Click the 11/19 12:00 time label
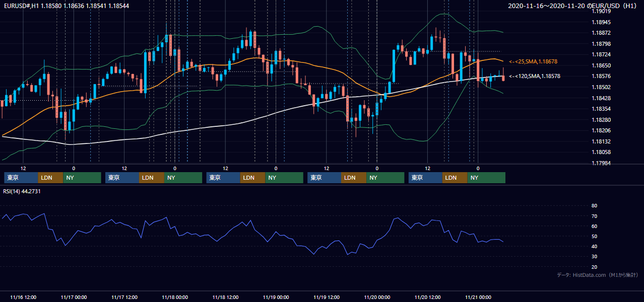 [327, 297]
